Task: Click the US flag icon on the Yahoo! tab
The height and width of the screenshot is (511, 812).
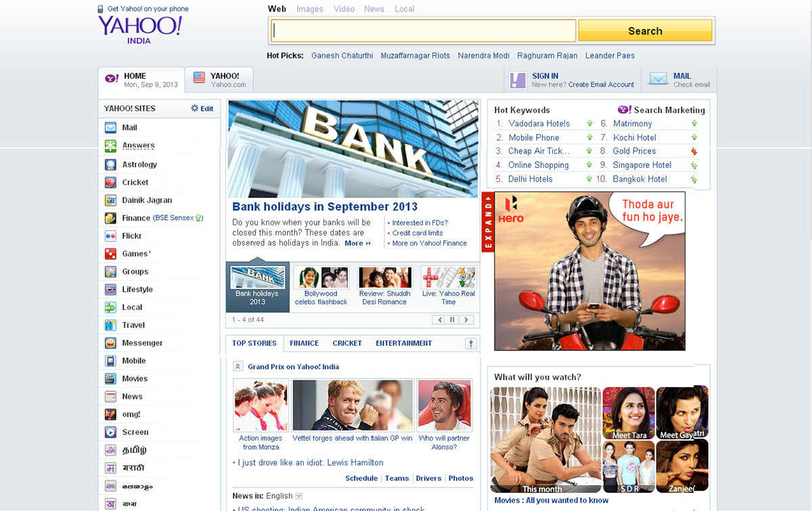Action: (x=199, y=77)
